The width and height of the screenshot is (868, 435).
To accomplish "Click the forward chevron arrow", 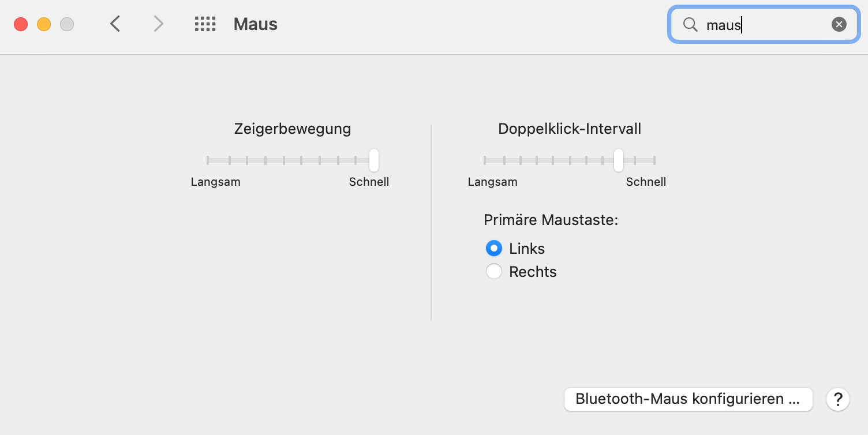I will click(x=158, y=24).
